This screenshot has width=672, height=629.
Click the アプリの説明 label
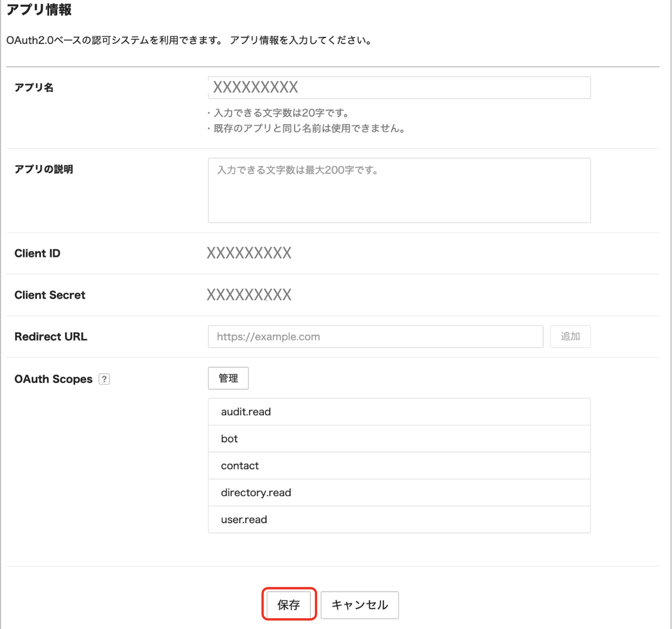click(44, 169)
